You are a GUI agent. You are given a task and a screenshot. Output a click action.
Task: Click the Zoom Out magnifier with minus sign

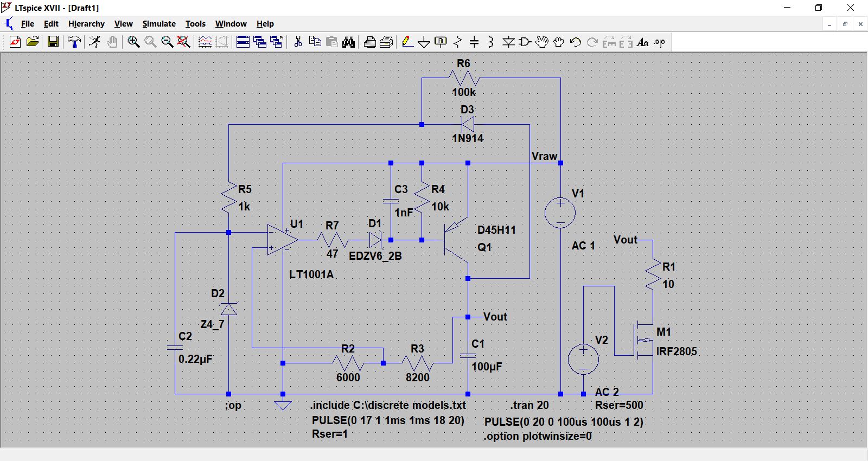[x=167, y=42]
